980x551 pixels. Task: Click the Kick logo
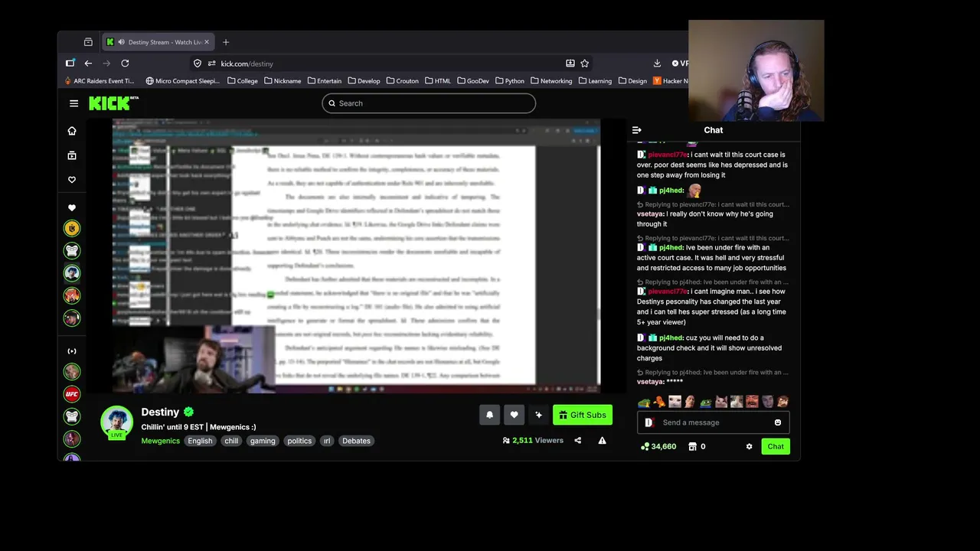click(113, 103)
